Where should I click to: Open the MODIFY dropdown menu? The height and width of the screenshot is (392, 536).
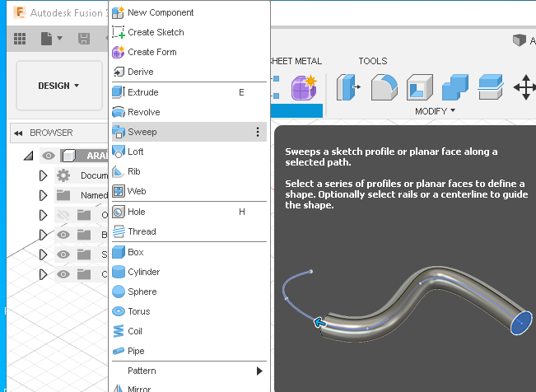pos(435,111)
